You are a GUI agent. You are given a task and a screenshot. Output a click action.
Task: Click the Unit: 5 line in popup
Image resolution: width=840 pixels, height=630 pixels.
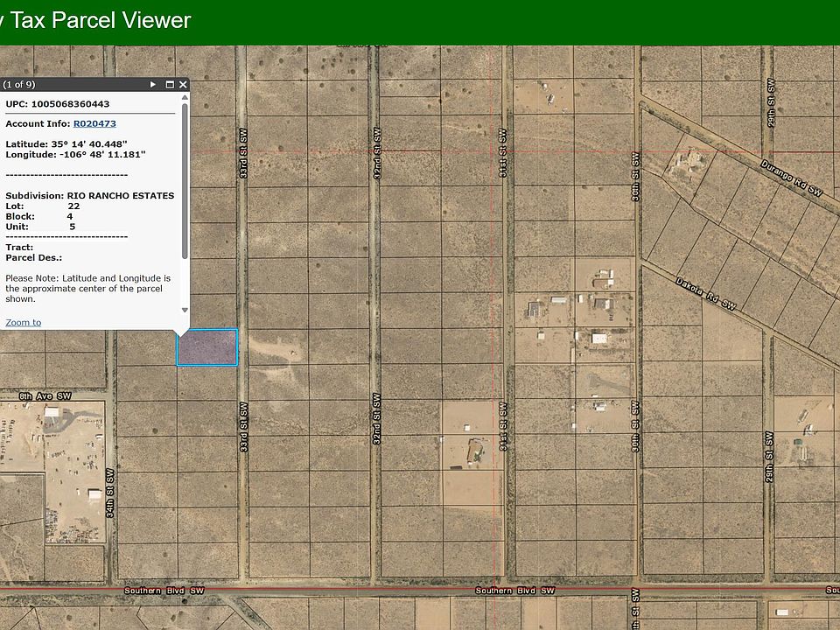pyautogui.click(x=41, y=227)
